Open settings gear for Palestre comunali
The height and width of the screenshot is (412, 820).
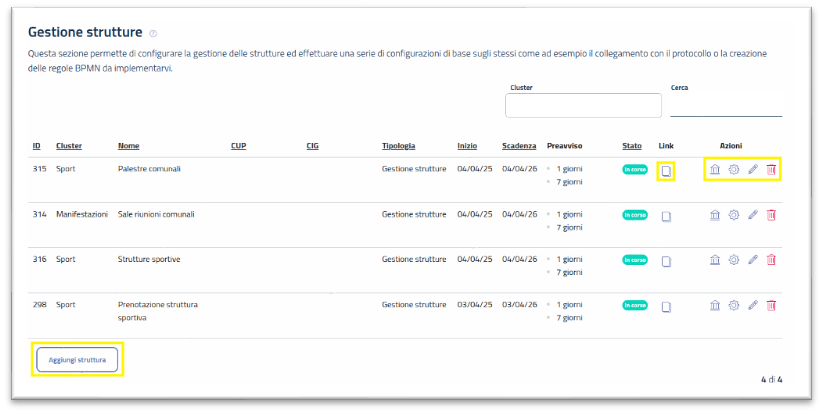tap(734, 170)
